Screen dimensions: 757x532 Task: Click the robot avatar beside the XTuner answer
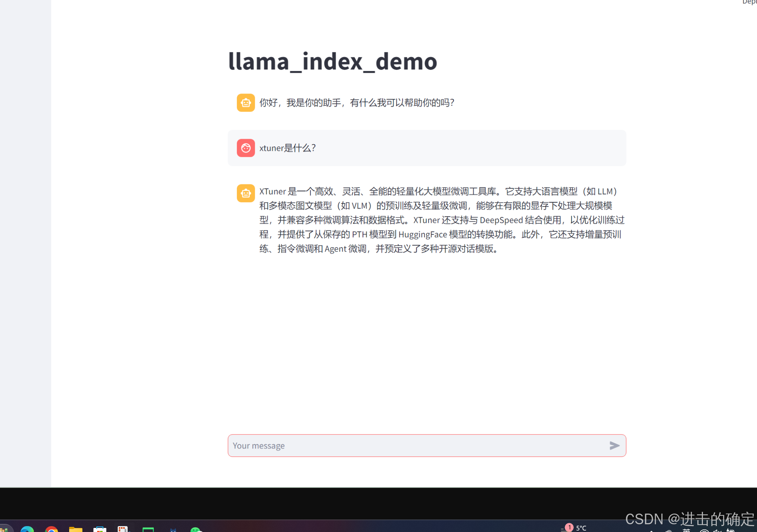[246, 193]
